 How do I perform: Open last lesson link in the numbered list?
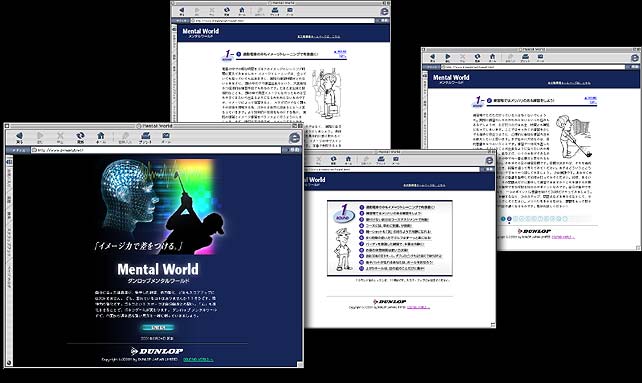395,268
